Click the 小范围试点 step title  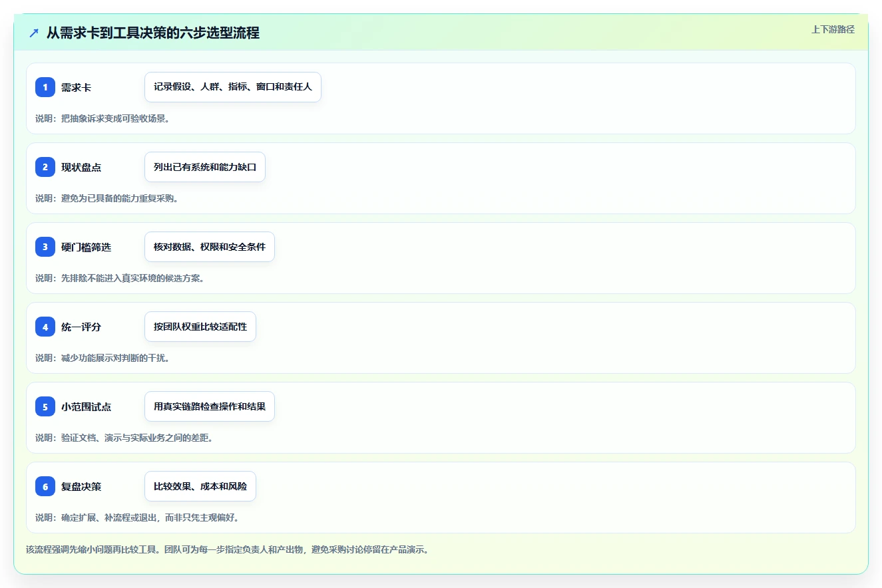pyautogui.click(x=86, y=406)
